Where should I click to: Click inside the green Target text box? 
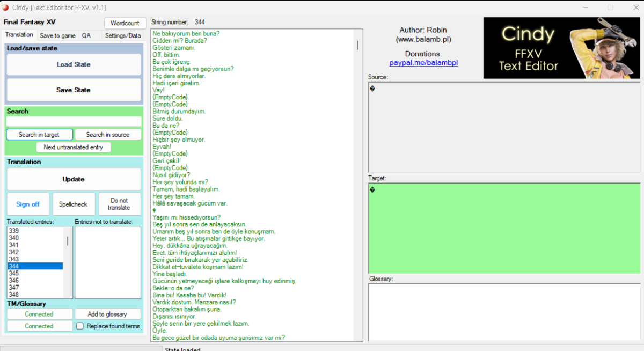504,228
